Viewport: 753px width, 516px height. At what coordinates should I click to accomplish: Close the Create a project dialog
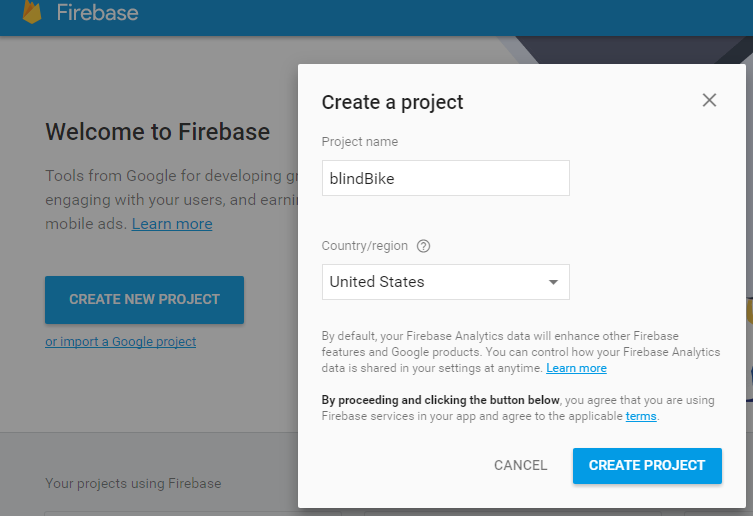click(x=709, y=100)
